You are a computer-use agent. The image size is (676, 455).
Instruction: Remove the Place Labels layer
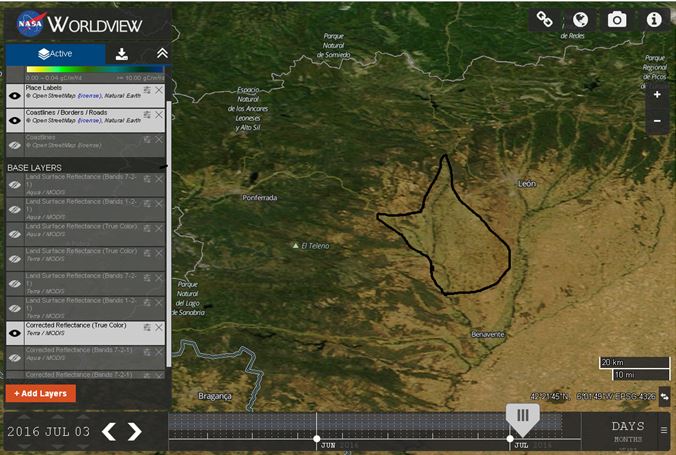[159, 91]
